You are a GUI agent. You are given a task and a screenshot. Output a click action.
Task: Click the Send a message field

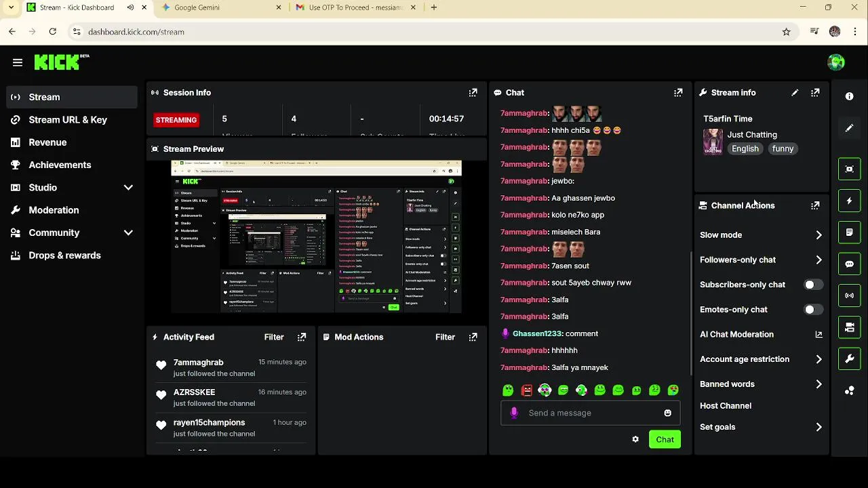pyautogui.click(x=591, y=413)
